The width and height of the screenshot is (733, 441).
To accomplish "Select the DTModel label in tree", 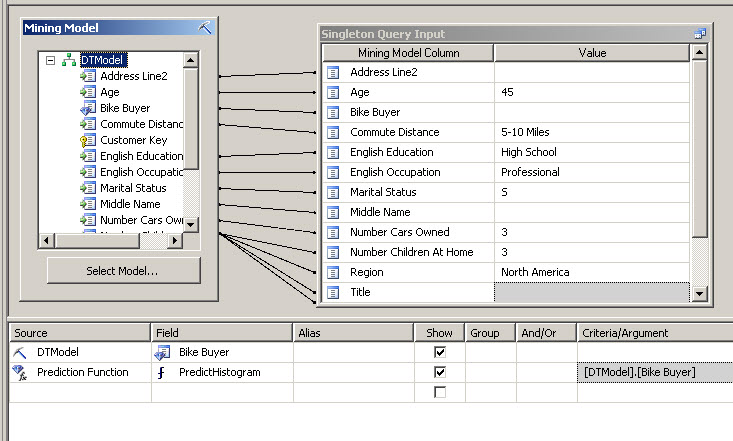I will [103, 60].
